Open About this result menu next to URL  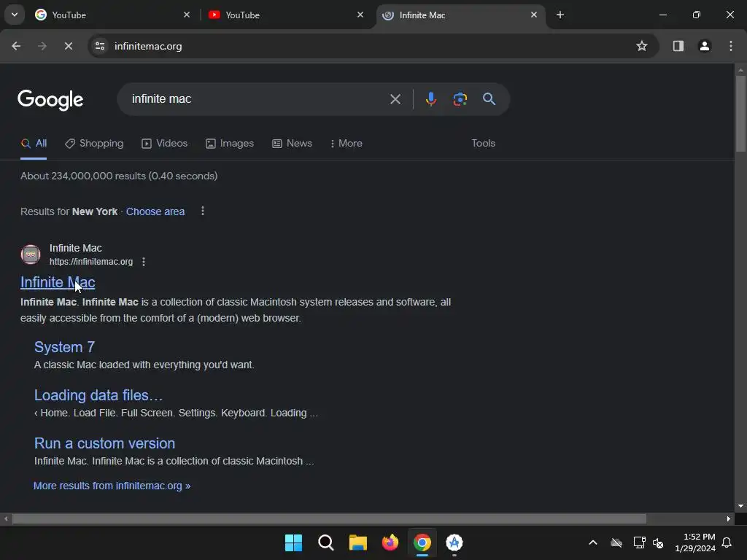click(x=144, y=262)
